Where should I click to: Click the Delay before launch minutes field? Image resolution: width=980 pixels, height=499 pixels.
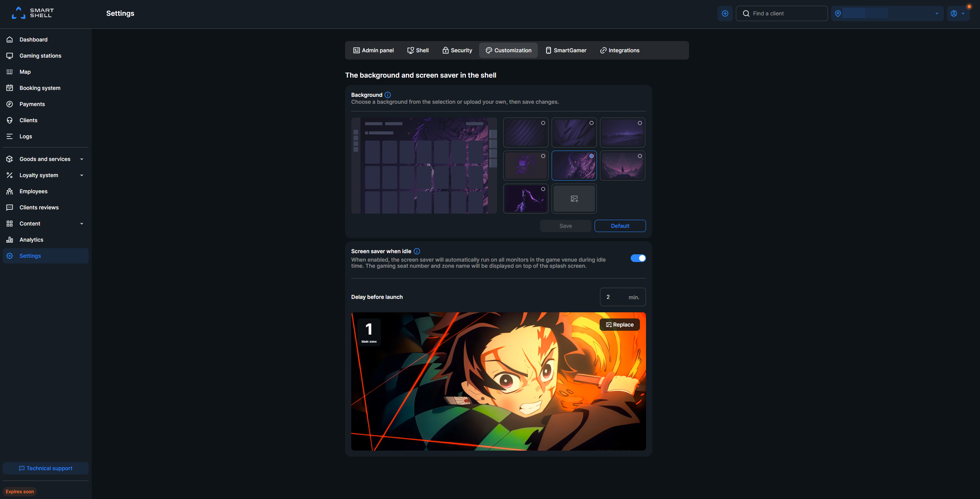click(x=623, y=297)
